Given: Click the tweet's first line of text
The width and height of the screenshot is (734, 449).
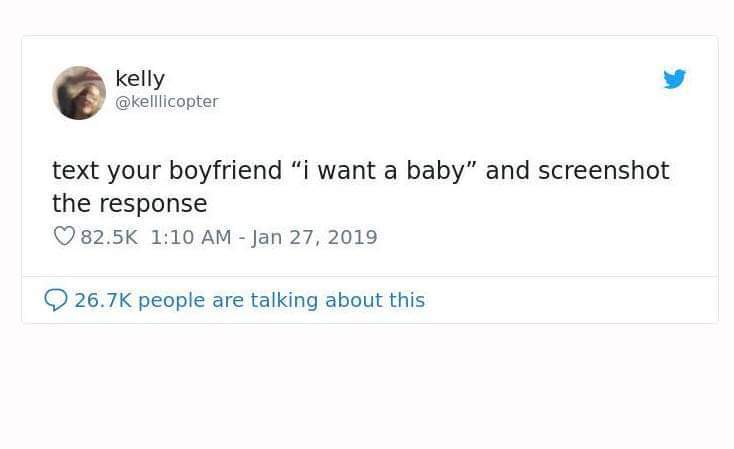Looking at the screenshot, I should pyautogui.click(x=360, y=170).
